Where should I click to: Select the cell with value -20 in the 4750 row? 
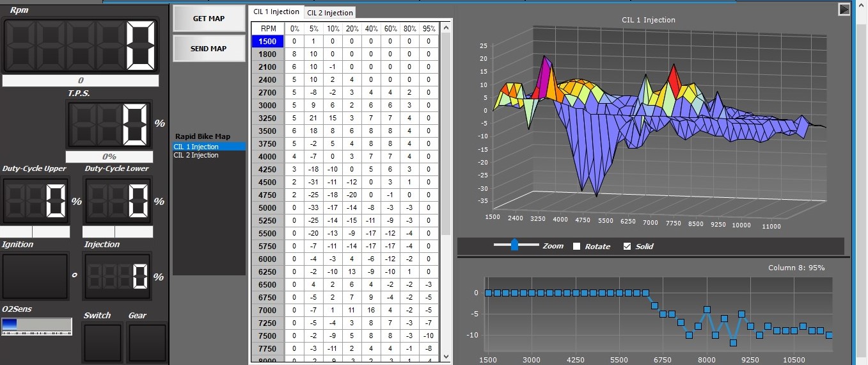click(x=352, y=195)
